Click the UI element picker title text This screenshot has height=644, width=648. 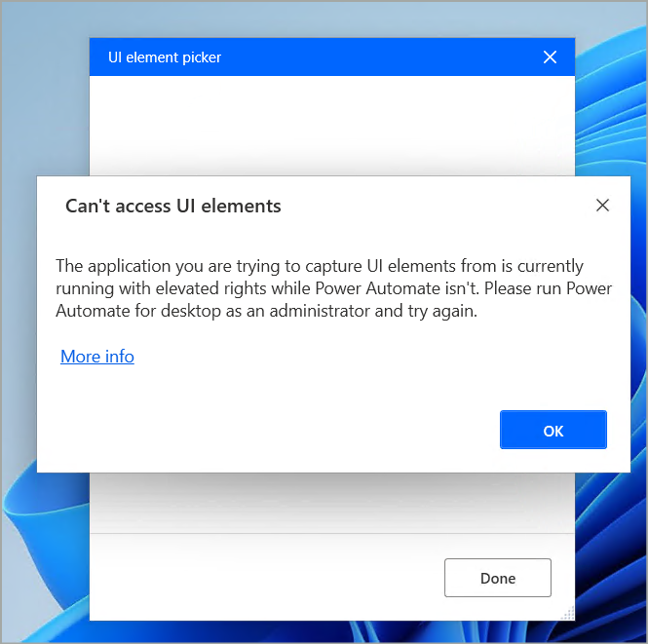[x=165, y=57]
